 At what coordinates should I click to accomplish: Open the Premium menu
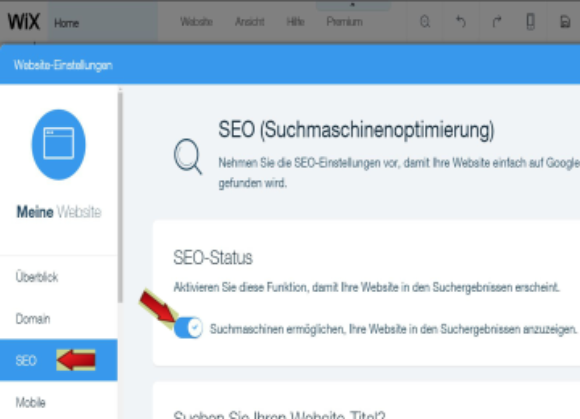click(x=344, y=22)
